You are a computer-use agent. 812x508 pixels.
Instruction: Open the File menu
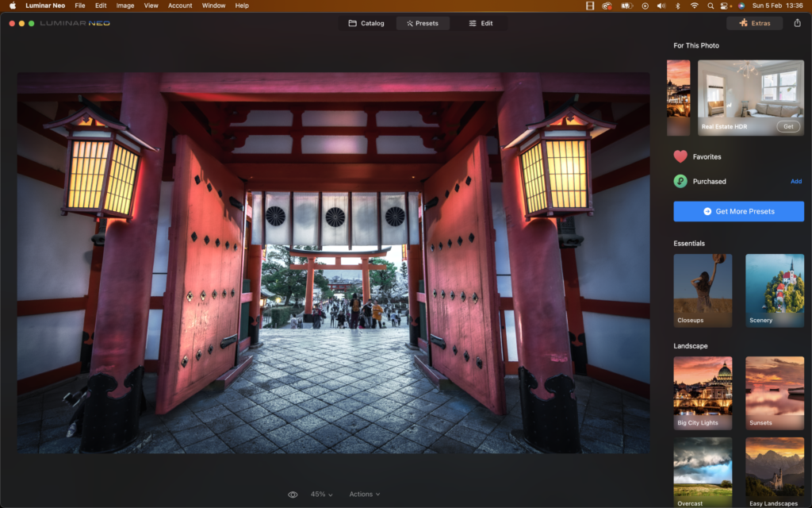click(80, 6)
